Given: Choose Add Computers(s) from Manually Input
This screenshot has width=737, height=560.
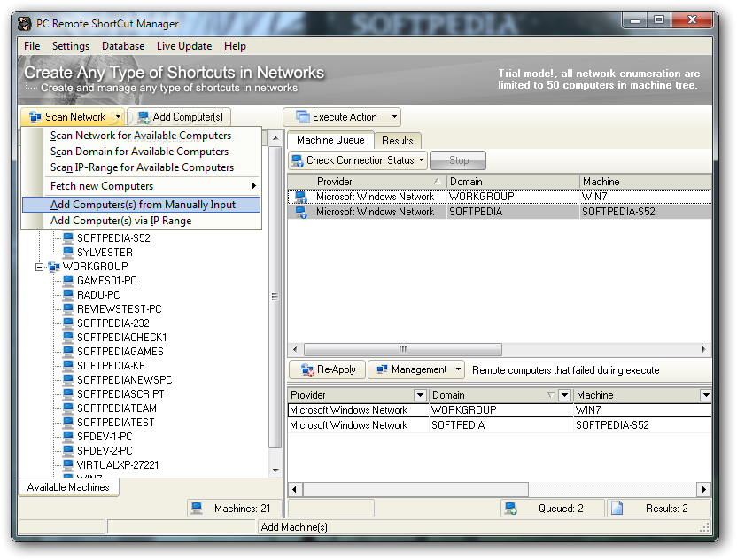Looking at the screenshot, I should [141, 205].
